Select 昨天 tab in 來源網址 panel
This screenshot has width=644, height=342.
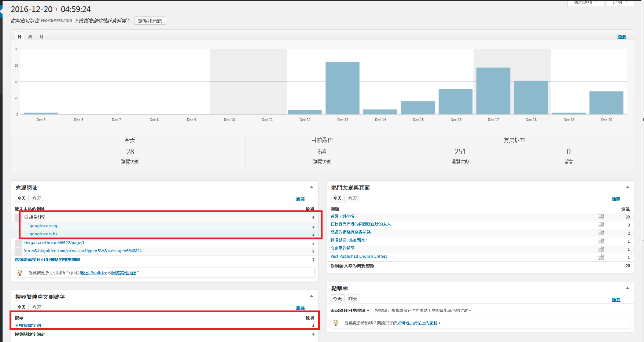click(37, 198)
